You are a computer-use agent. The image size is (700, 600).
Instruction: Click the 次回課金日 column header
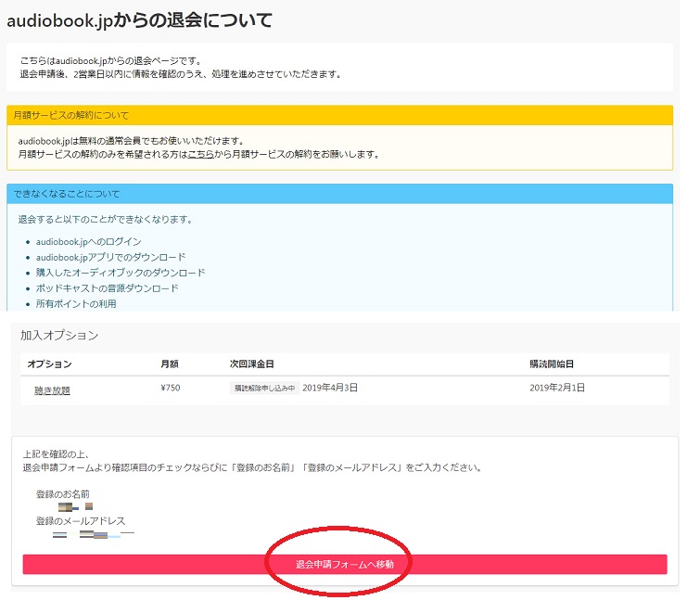coord(251,364)
